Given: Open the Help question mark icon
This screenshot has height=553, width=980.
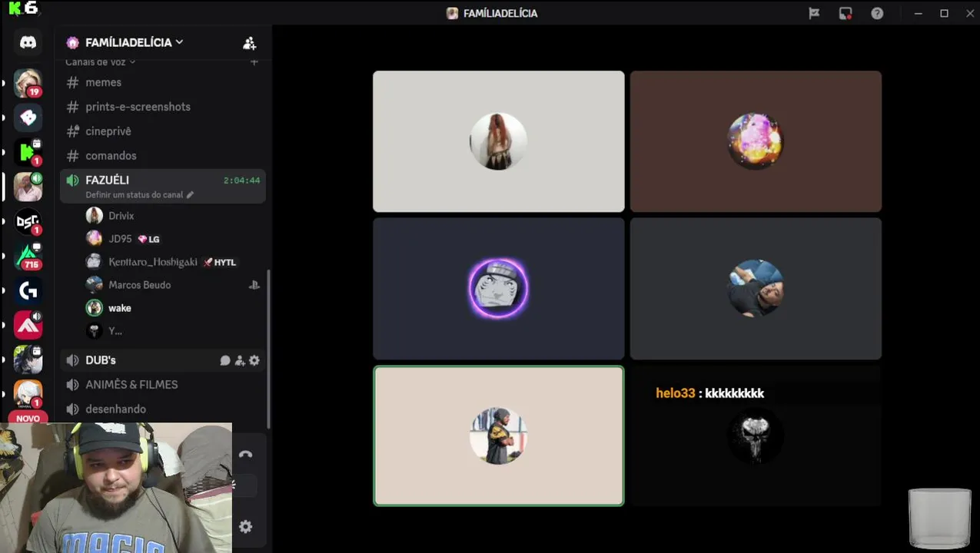Looking at the screenshot, I should 877,13.
